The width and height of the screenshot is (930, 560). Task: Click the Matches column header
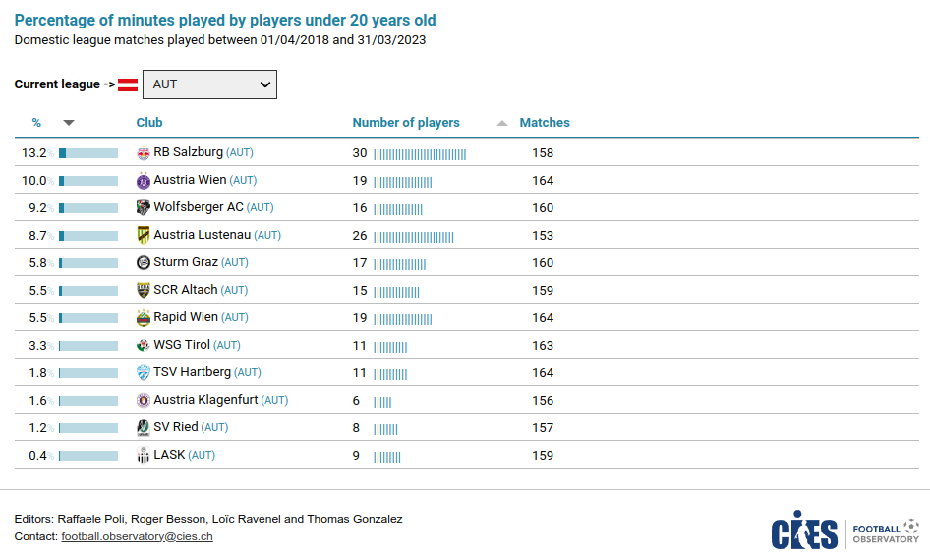545,123
